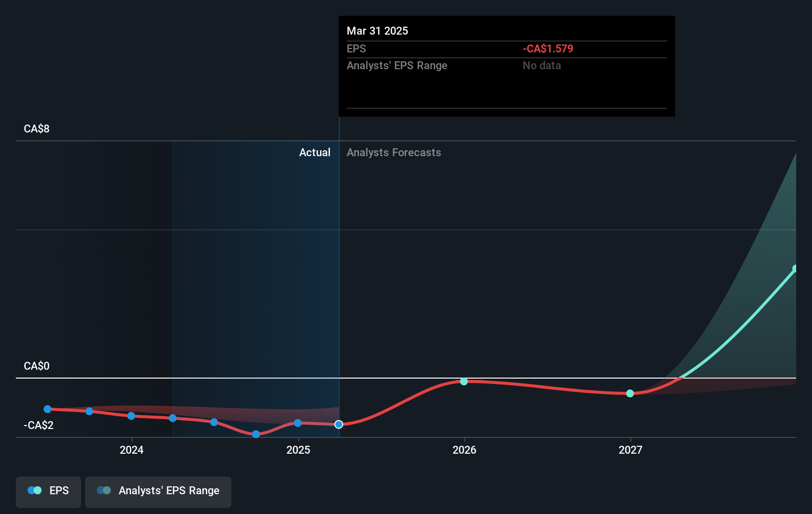Click the lowest EPS data point in late 2024
The width and height of the screenshot is (812, 514).
[256, 434]
